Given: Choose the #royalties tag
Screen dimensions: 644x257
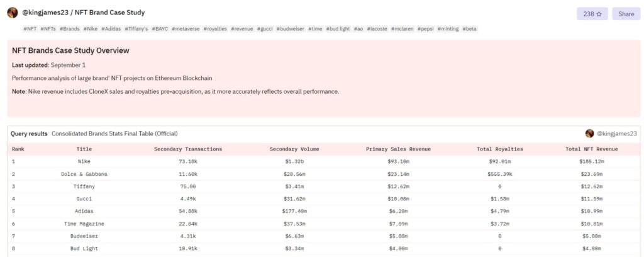Looking at the screenshot, I should [215, 29].
